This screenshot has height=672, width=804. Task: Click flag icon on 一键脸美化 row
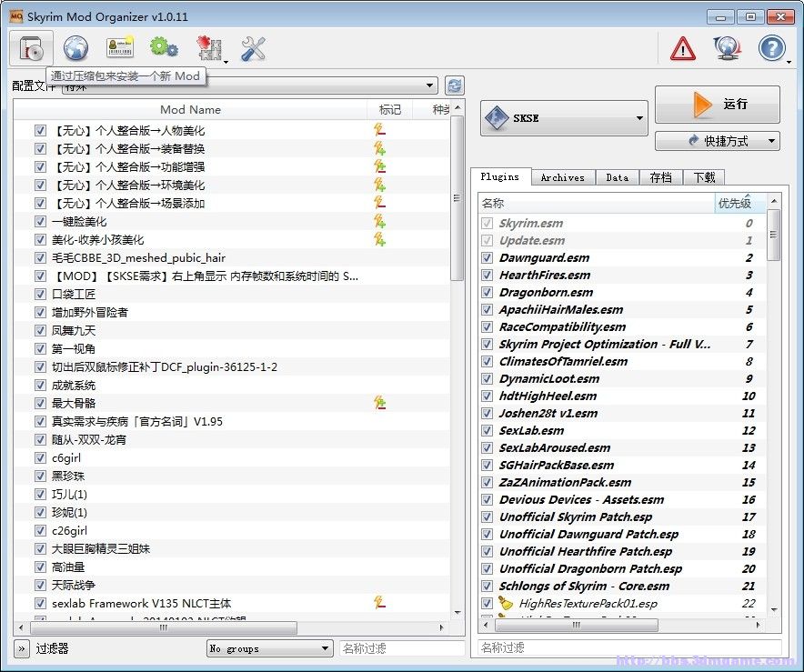379,221
